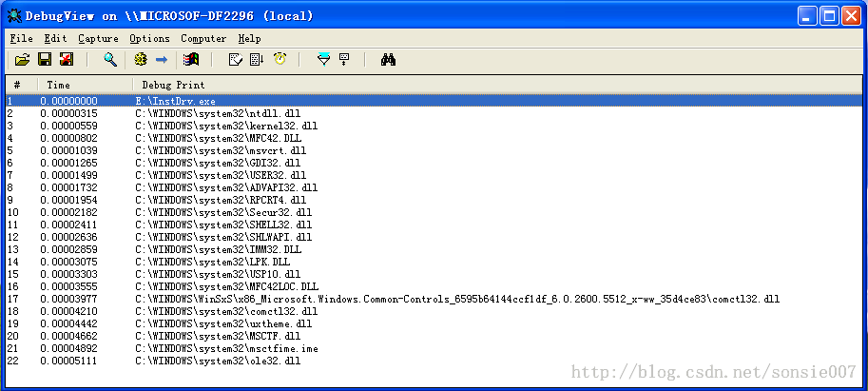Select the system32\comctl32.dll log entry

point(434,311)
